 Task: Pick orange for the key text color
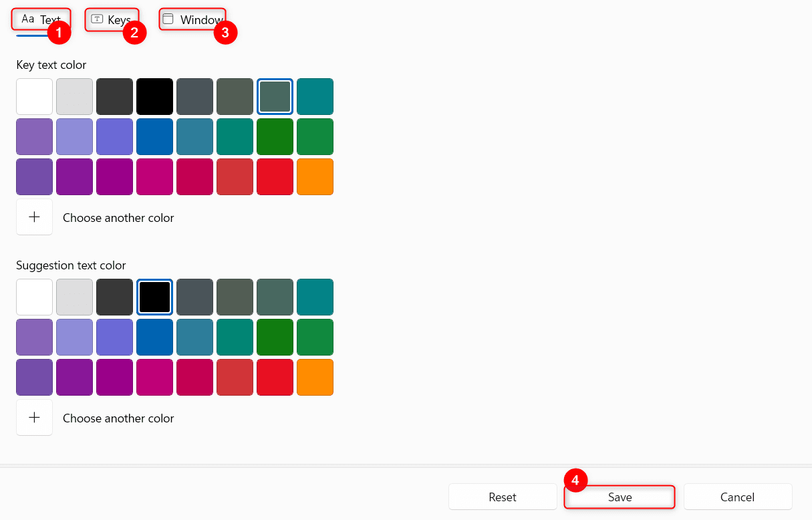315,176
